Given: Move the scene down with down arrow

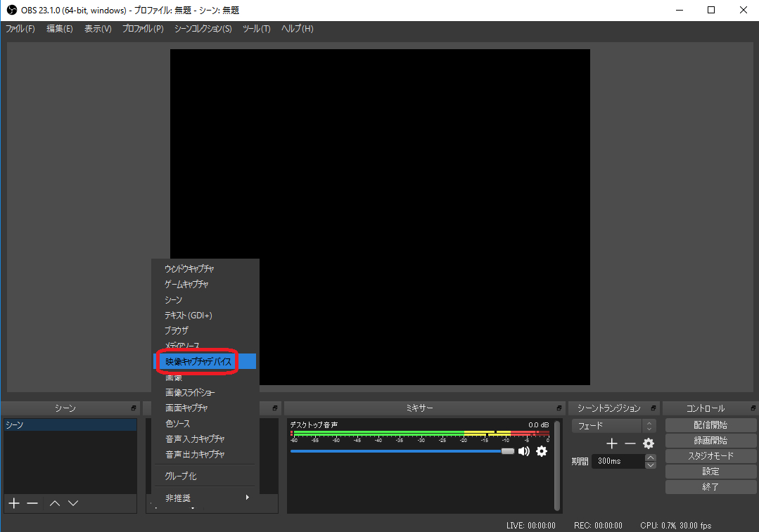Looking at the screenshot, I should (73, 503).
